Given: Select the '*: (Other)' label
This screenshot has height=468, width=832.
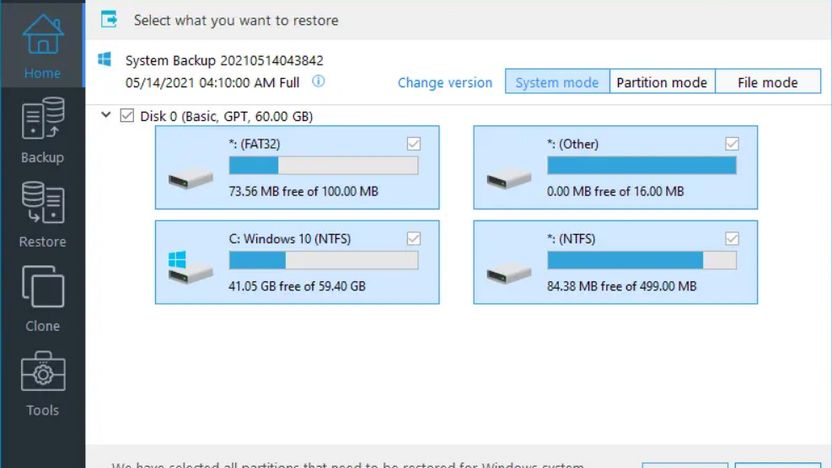Looking at the screenshot, I should coord(573,144).
